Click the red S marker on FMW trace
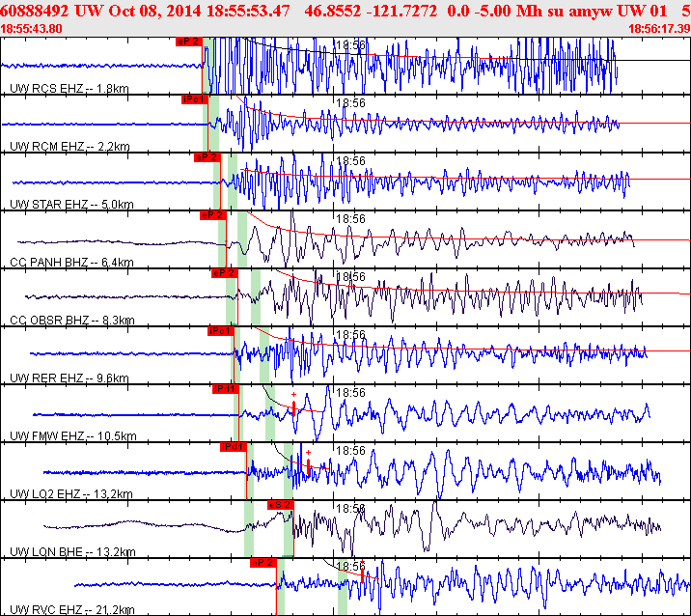Image resolution: width=691 pixels, height=616 pixels. (294, 408)
